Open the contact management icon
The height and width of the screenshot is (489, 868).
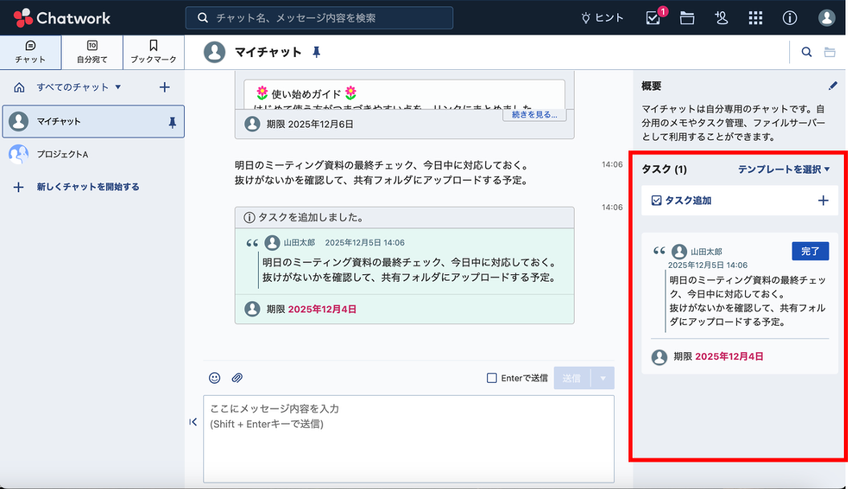721,17
